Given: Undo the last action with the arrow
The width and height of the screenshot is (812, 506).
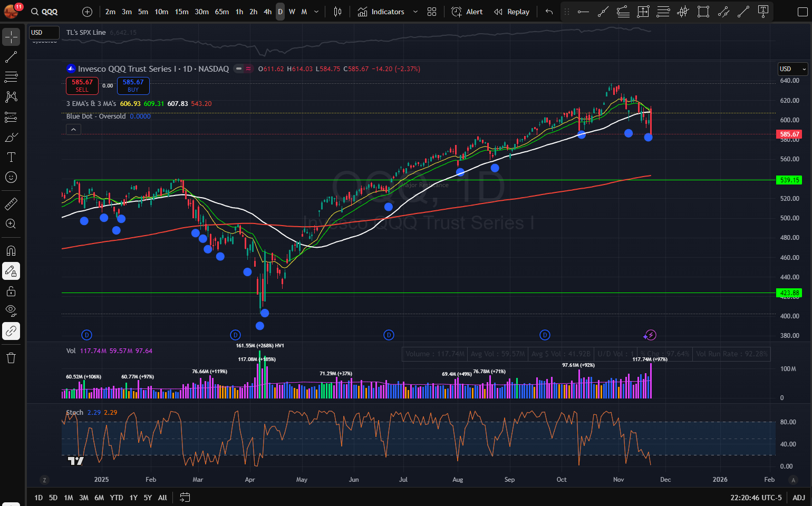Looking at the screenshot, I should [549, 12].
